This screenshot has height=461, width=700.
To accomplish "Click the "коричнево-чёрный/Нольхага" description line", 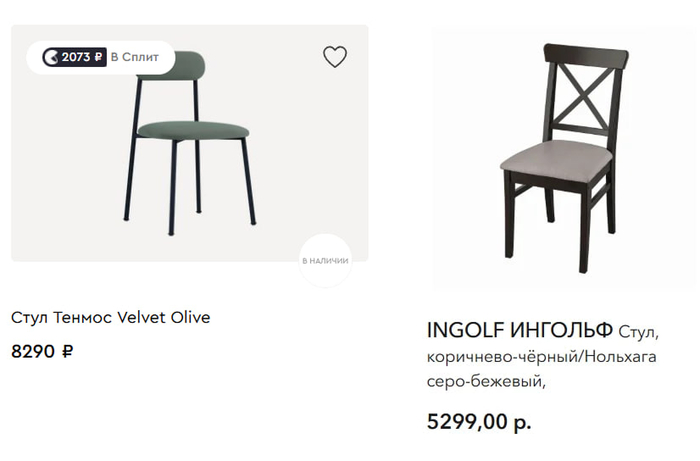I will coord(541,357).
